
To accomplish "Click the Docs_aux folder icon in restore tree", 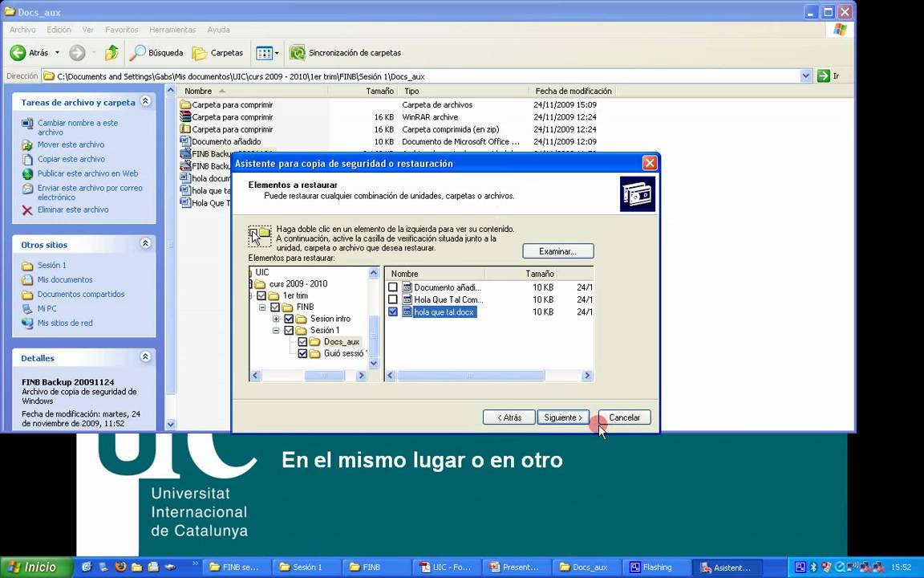I will [315, 342].
